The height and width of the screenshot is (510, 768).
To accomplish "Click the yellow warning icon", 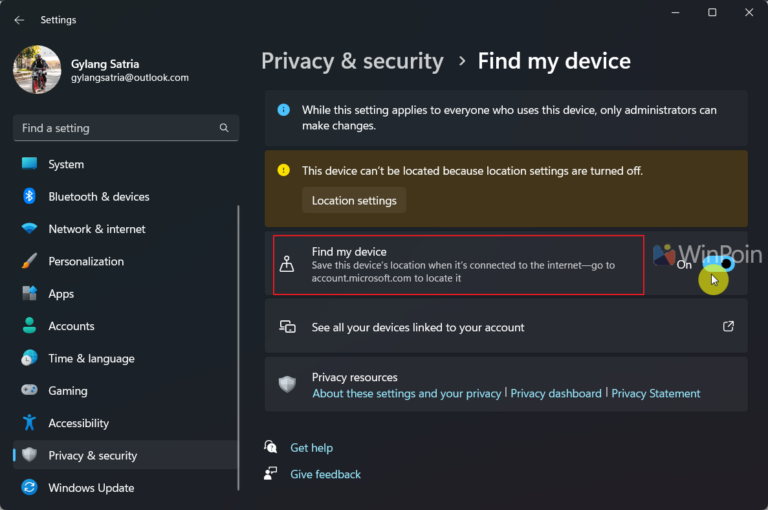I will pos(284,170).
